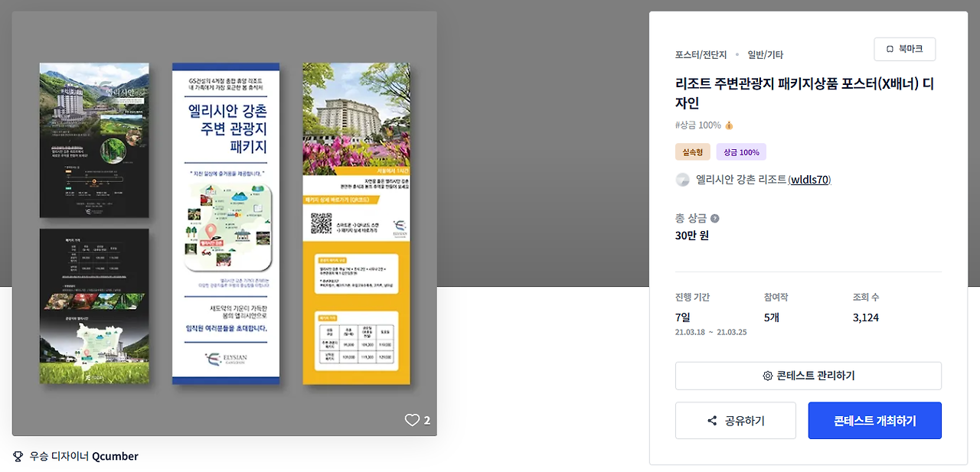The width and height of the screenshot is (980, 472).
Task: Click the purple 상금 100% tag badge
Action: (741, 152)
